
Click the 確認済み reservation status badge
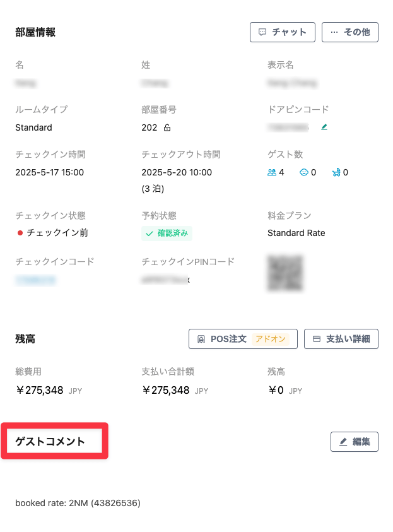[167, 233]
